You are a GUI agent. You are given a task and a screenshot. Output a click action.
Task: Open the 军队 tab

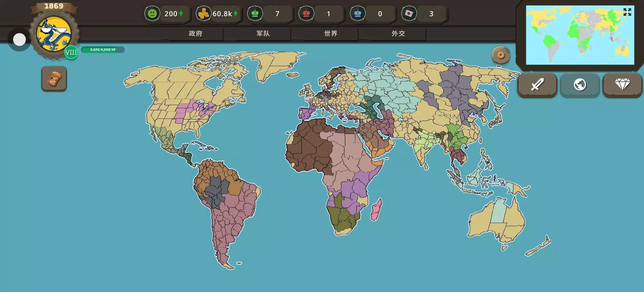[x=263, y=34]
